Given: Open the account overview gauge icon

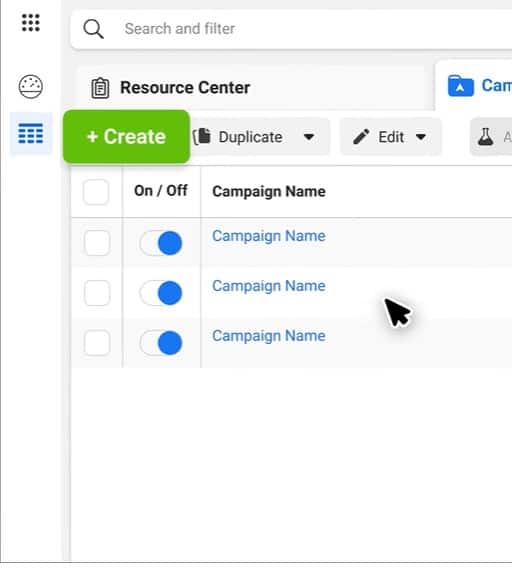Looking at the screenshot, I should coord(31,87).
